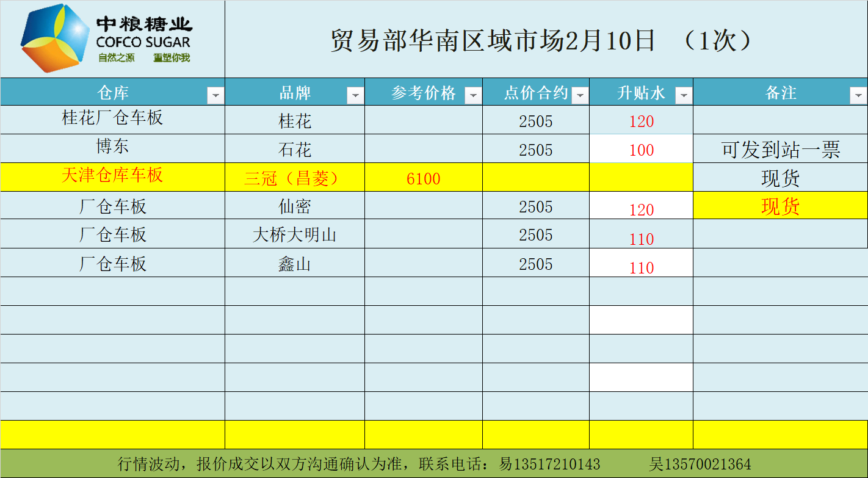Open the 仓库 column filter dropdown
868x478 pixels.
[x=215, y=95]
